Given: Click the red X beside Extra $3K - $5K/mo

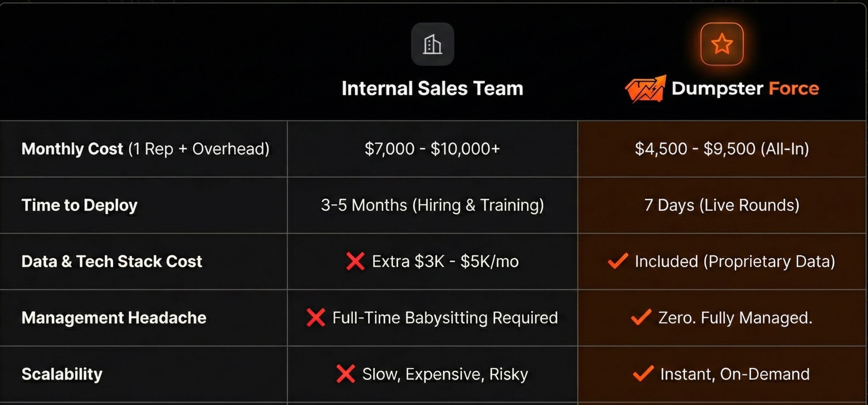Looking at the screenshot, I should [355, 261].
